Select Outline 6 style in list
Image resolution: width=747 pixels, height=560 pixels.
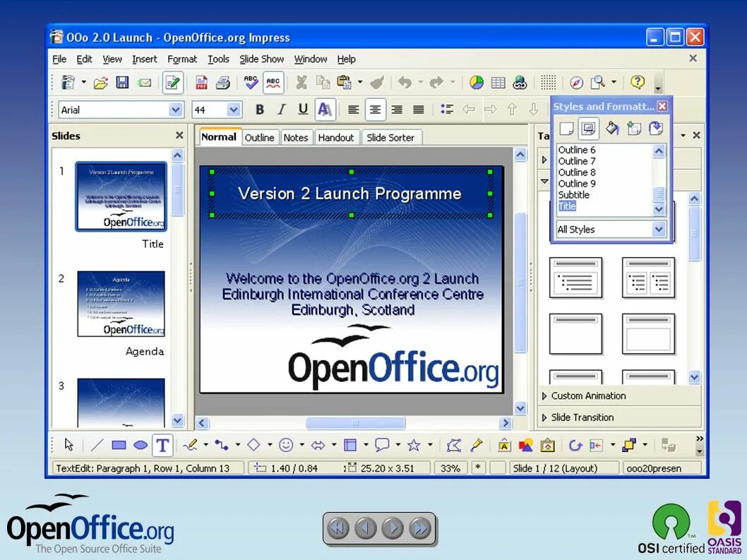point(576,150)
